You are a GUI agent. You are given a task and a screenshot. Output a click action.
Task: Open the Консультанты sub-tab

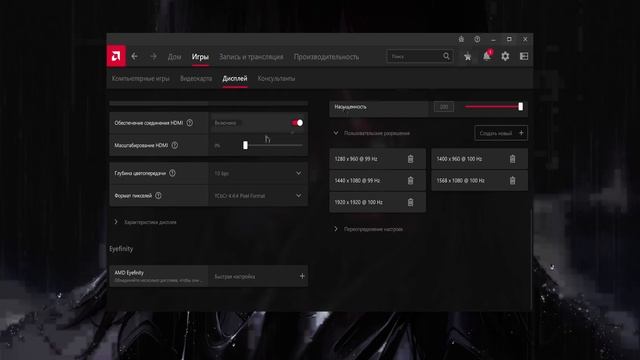tap(276, 78)
